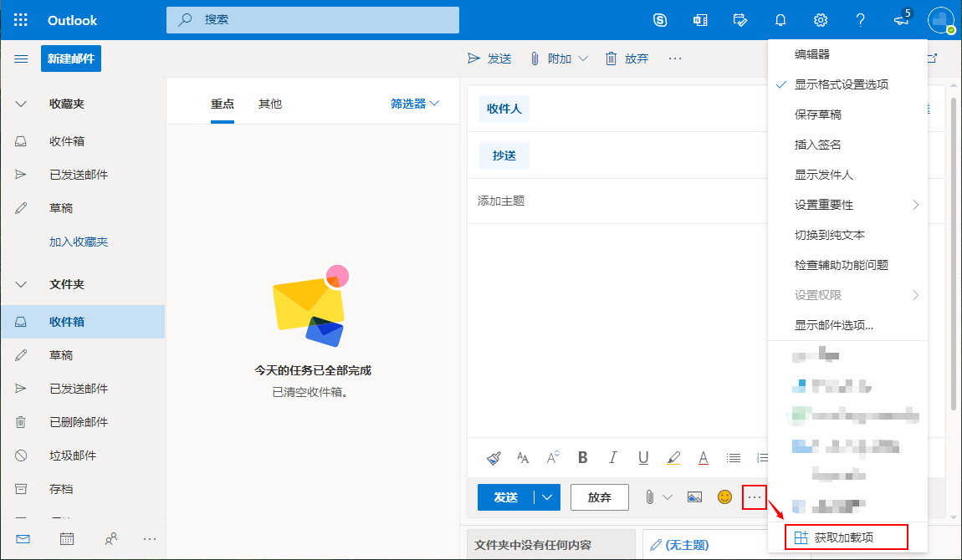
Task: Click the 加入收藏夹 link
Action: coord(79,242)
